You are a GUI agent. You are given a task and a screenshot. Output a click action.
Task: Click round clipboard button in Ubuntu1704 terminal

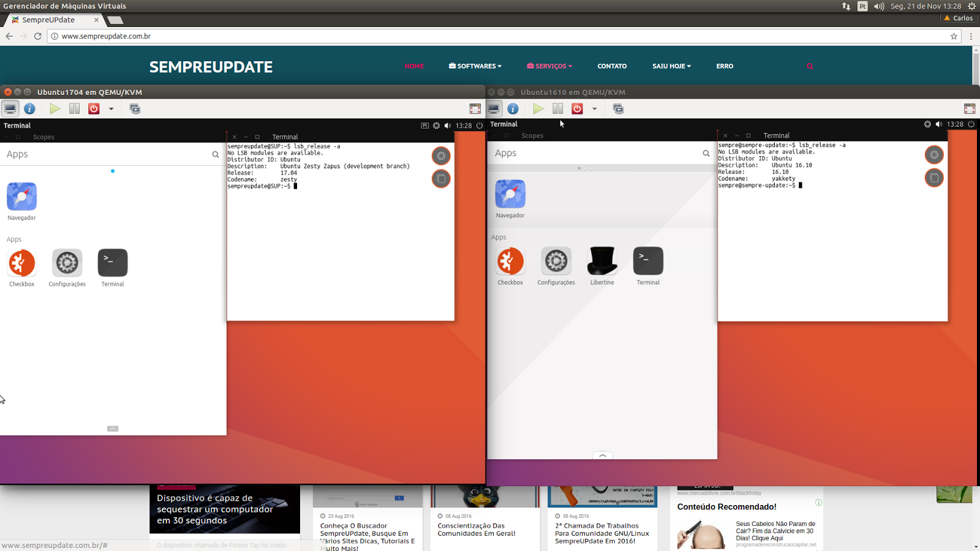point(441,179)
